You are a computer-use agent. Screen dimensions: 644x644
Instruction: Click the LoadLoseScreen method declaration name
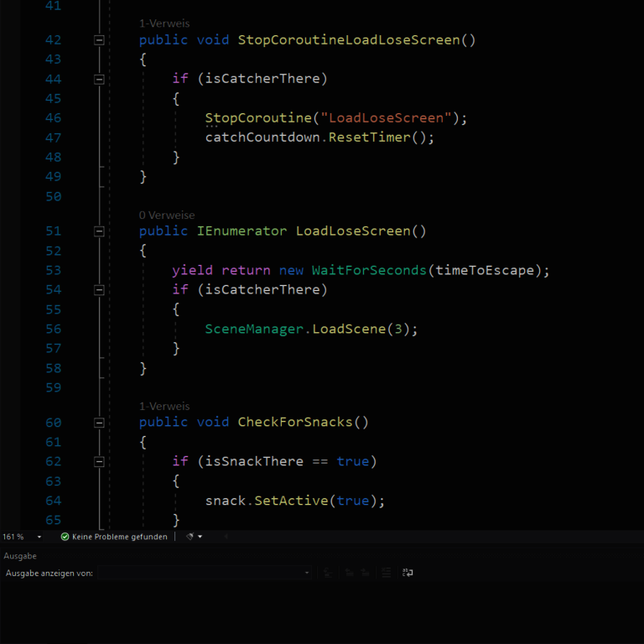tap(353, 231)
